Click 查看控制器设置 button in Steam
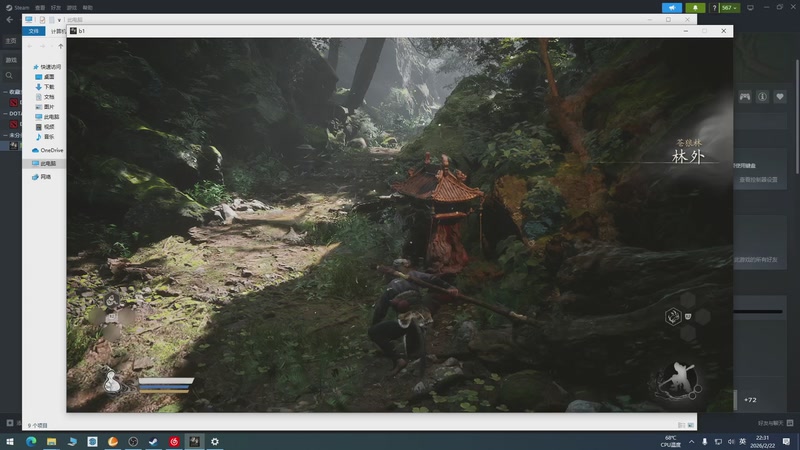Image resolution: width=800 pixels, height=450 pixels. click(759, 180)
